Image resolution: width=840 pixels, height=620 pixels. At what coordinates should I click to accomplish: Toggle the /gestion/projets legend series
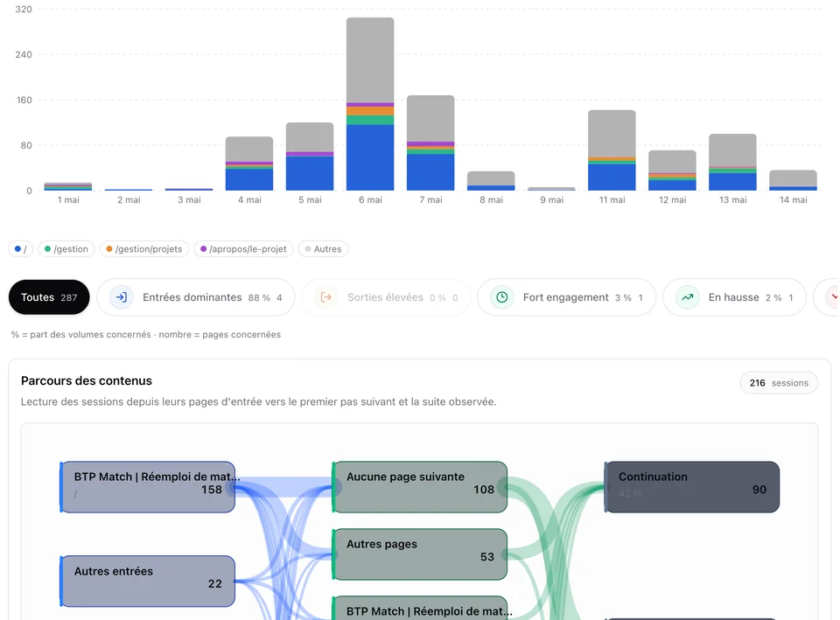coord(144,249)
